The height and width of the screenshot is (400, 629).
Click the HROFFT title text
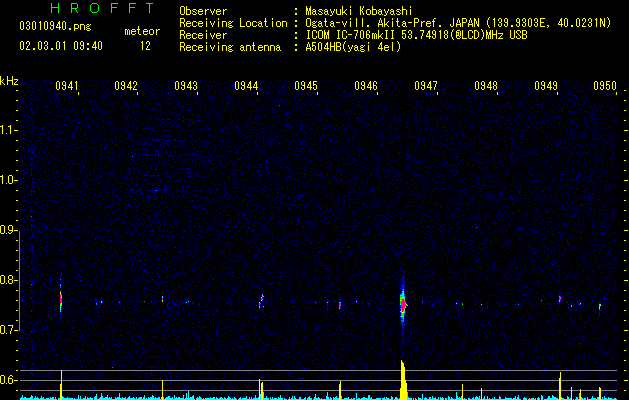click(x=102, y=8)
